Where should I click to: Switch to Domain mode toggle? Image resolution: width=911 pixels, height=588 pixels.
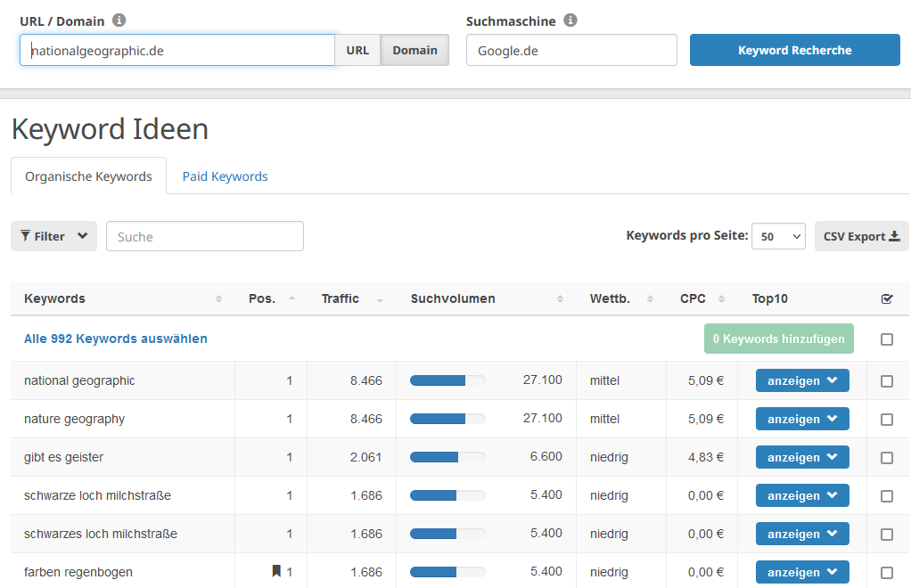point(414,50)
